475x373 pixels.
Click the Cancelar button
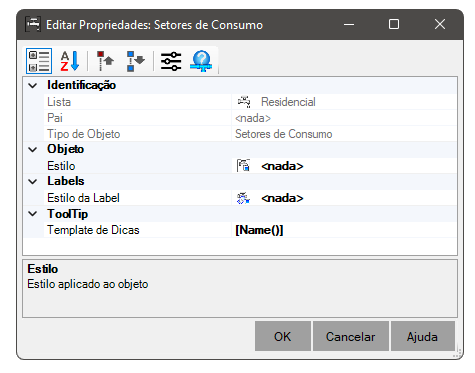[x=351, y=336]
